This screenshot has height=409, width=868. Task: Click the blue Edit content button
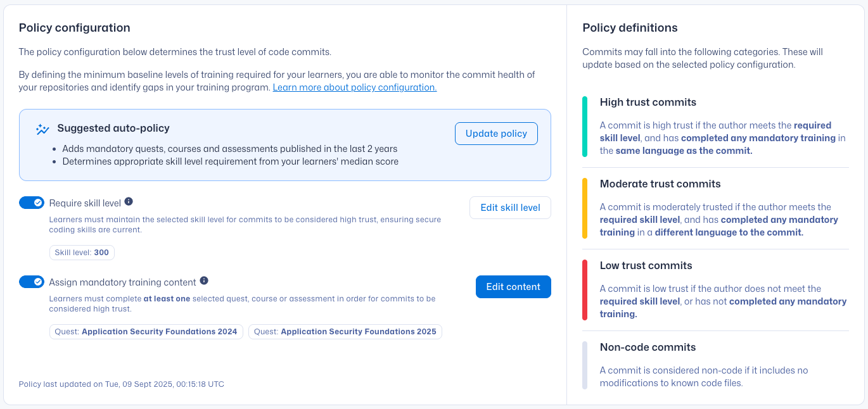coord(513,287)
